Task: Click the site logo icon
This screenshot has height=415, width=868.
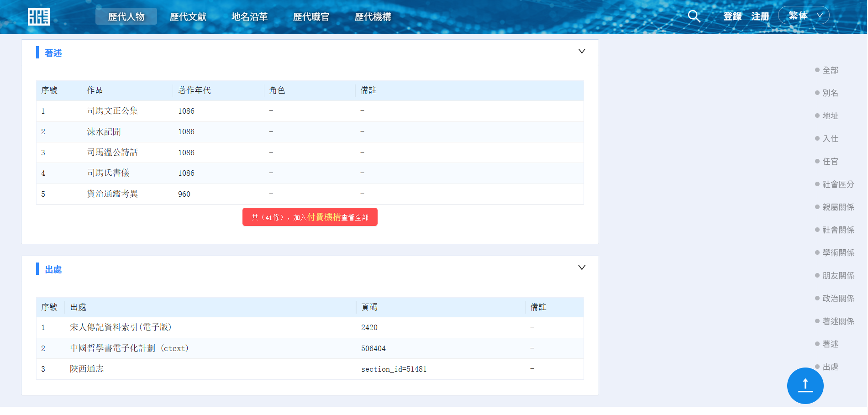Action: pyautogui.click(x=39, y=17)
